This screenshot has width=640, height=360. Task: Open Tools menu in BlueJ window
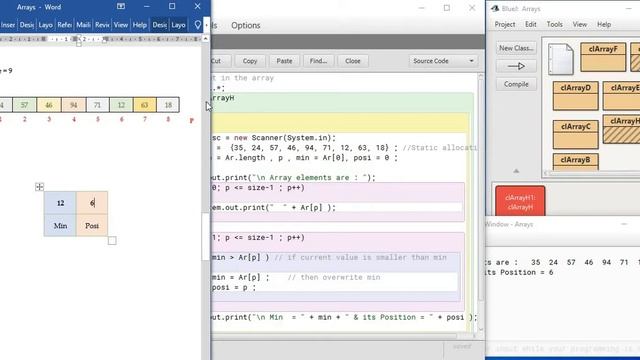554,24
